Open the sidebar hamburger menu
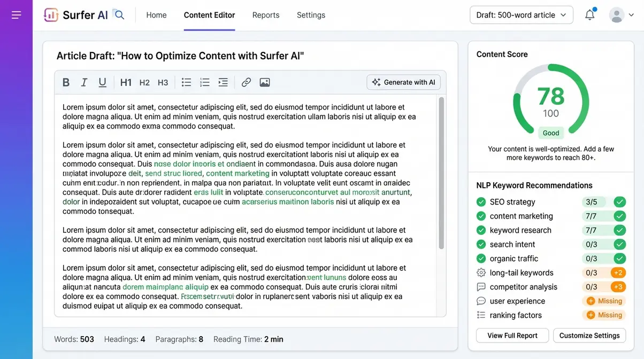Screen dimensions: 644x359 (17, 14)
